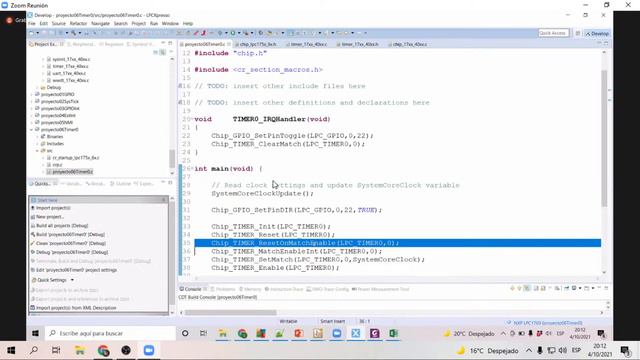This screenshot has height=360, width=640.
Task: Open the File menu
Action: pyautogui.click(x=32, y=24)
